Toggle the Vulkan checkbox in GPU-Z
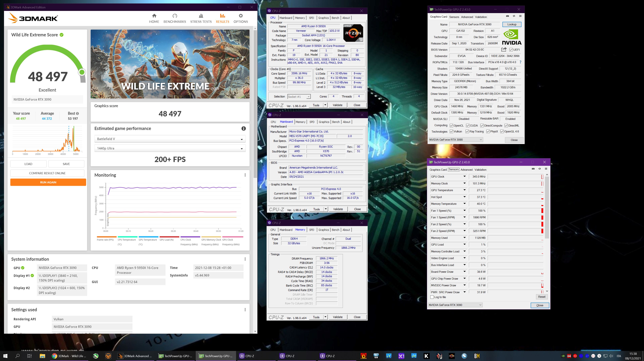644x361 pixels. (451, 132)
